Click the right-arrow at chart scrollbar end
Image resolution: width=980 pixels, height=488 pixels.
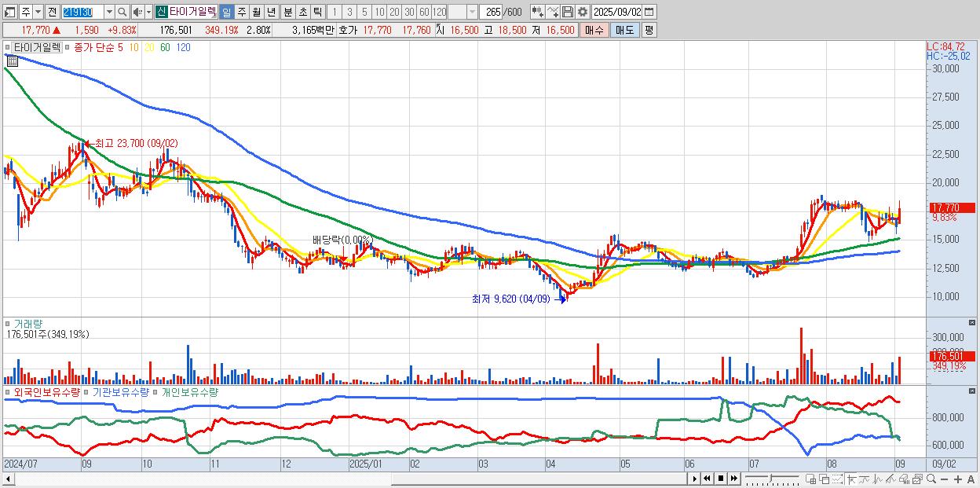point(693,479)
